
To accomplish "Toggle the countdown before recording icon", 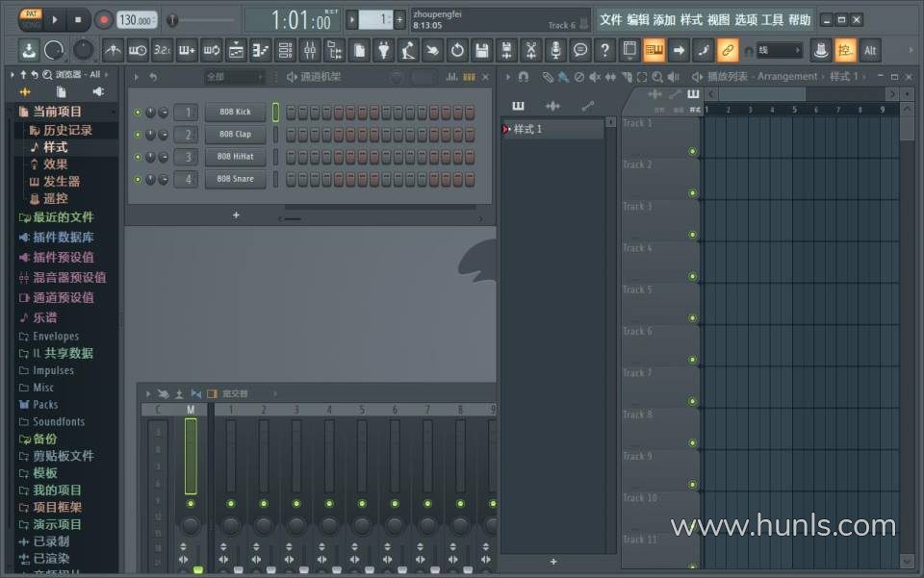I will click(x=162, y=51).
